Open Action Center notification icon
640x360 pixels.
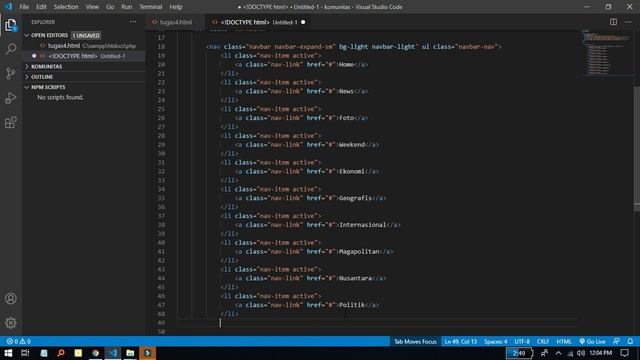click(624, 353)
